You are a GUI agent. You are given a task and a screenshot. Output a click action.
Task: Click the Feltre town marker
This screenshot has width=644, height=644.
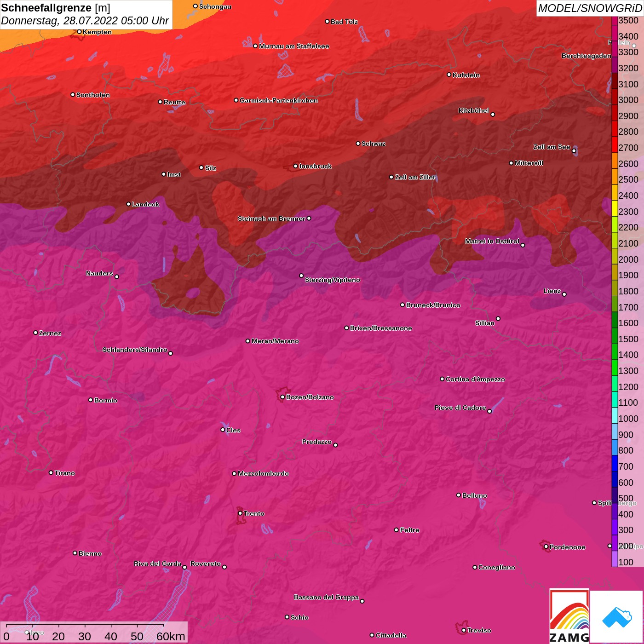397,530
